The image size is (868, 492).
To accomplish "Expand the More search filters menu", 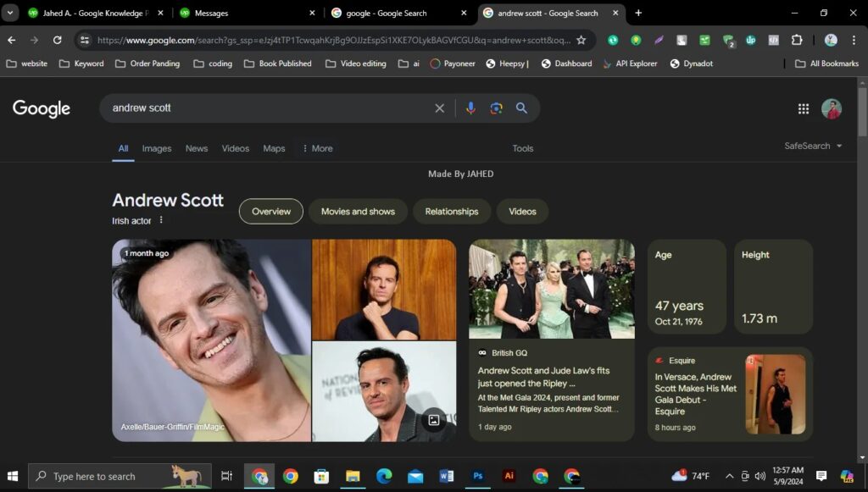I will pos(318,148).
